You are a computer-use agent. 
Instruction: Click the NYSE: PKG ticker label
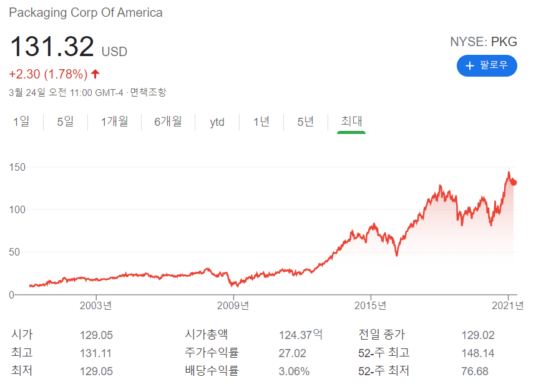[x=484, y=42]
